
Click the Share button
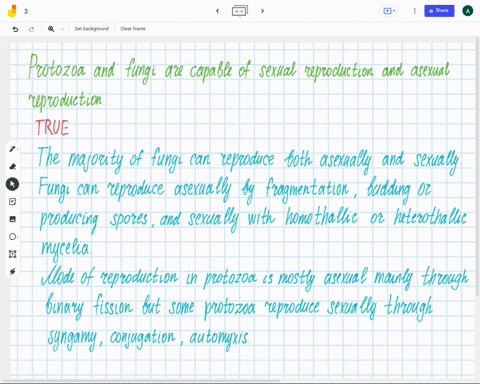pyautogui.click(x=439, y=11)
